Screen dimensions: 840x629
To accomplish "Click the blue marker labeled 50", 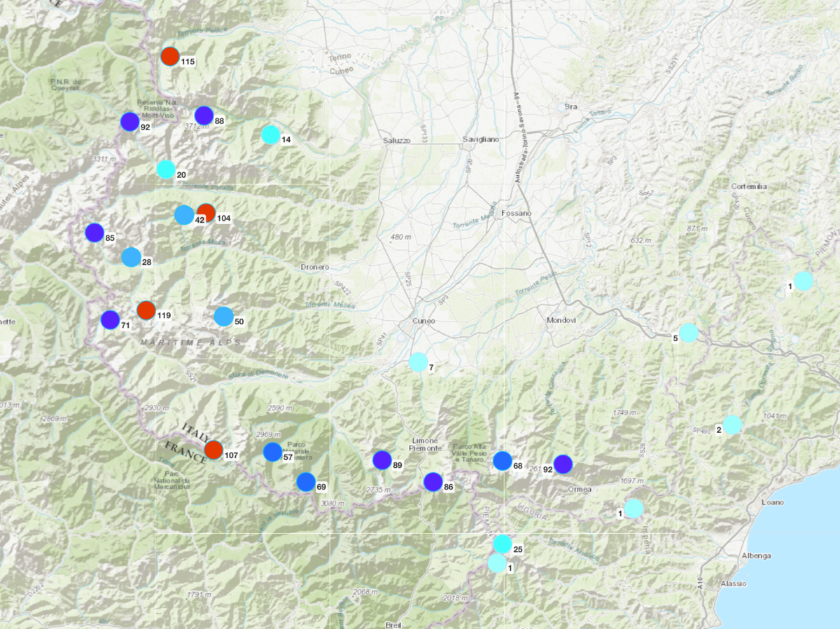I will coord(223,317).
